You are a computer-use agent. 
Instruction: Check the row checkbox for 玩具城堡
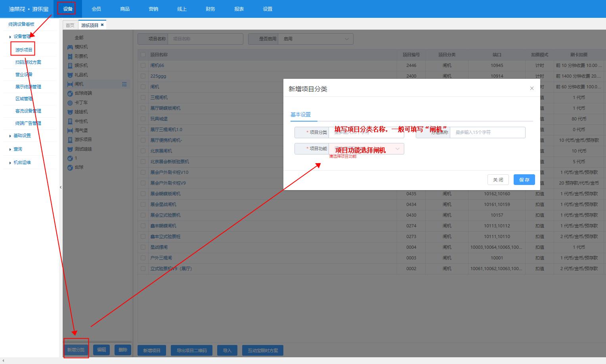[x=143, y=119]
